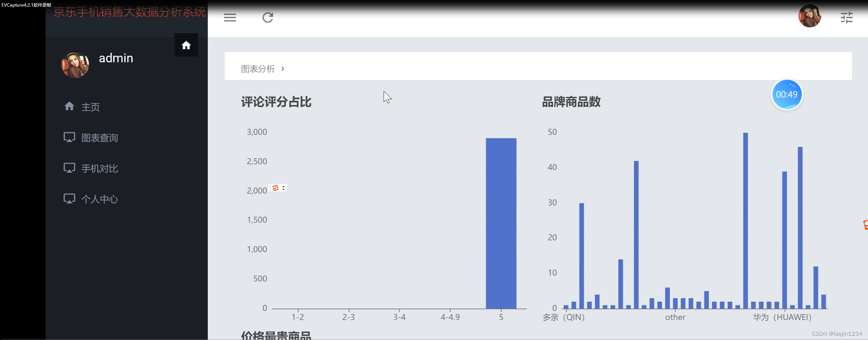Viewport: 868px width, 340px height.
Task: Click the 华为 (HUAWEI) axis label
Action: point(782,317)
